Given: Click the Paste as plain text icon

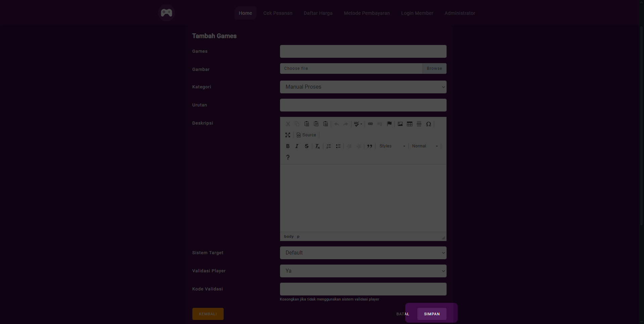Looking at the screenshot, I should 316,124.
